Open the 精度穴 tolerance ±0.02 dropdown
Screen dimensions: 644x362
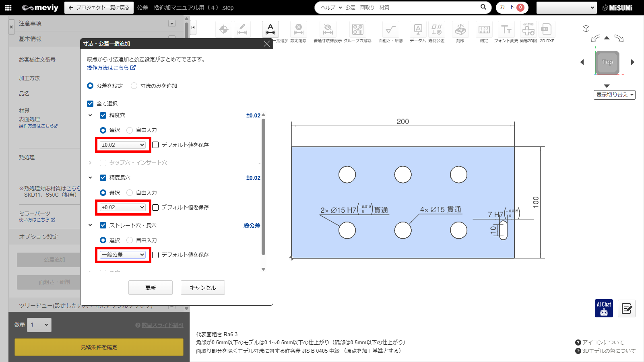123,145
